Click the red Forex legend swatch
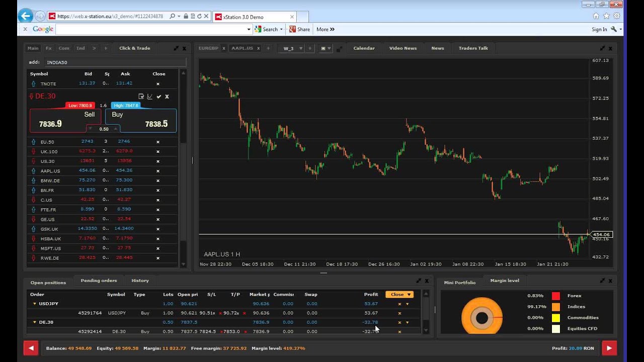644x362 pixels. tap(556, 296)
